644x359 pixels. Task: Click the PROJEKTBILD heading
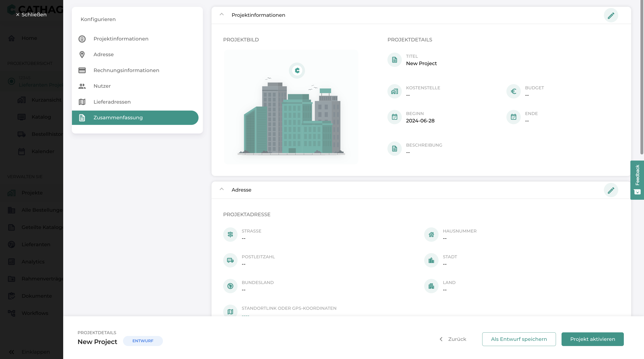(x=241, y=40)
